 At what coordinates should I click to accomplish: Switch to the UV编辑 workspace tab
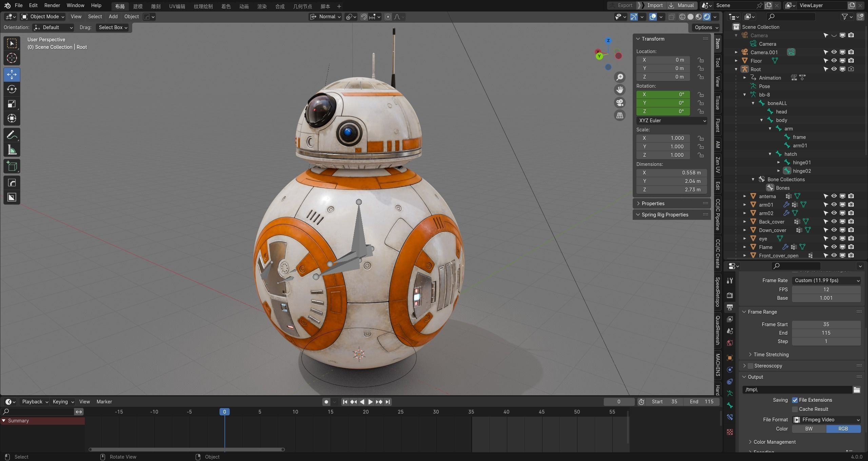(x=177, y=6)
